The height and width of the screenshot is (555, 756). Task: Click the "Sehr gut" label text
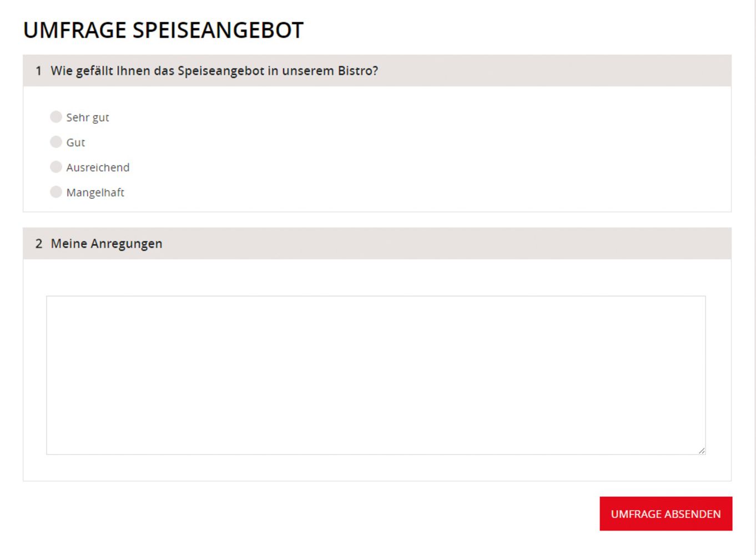coord(88,118)
